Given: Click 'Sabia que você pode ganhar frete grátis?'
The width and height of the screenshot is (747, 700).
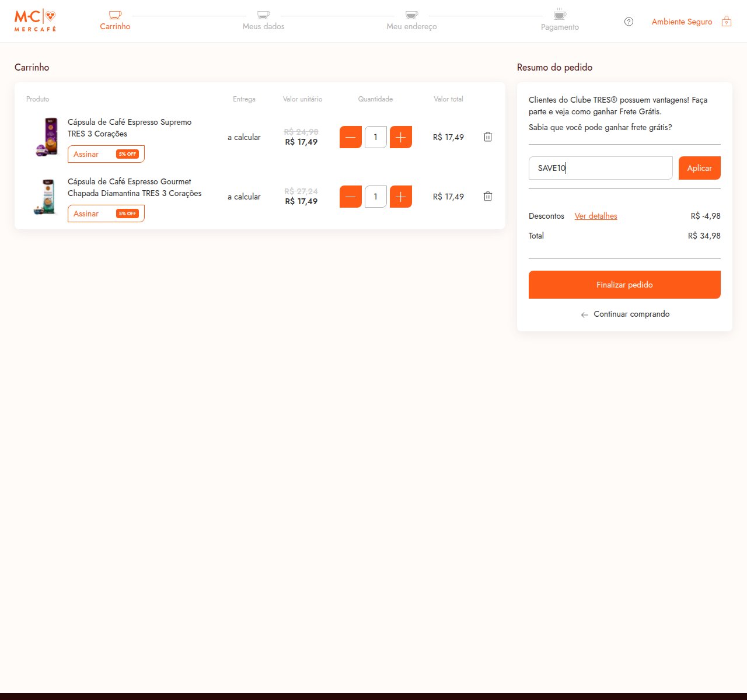Looking at the screenshot, I should 601,127.
